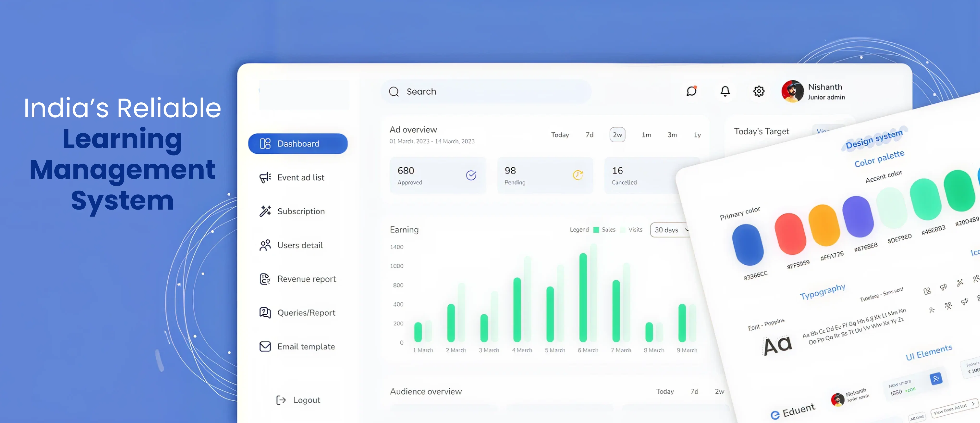Screen dimensions: 980x423
Task: Click the Today's Target heading
Action: click(x=761, y=131)
